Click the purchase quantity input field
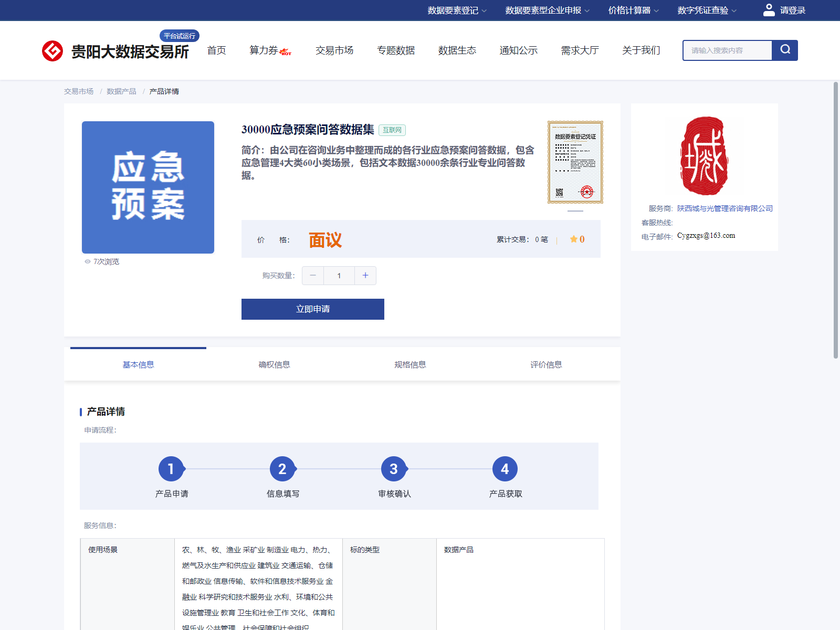This screenshot has width=840, height=630. (x=339, y=276)
